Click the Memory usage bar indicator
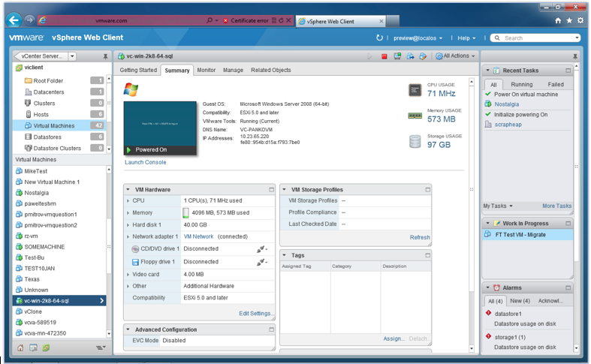Viewport: 591px width, 364px height. [x=186, y=213]
